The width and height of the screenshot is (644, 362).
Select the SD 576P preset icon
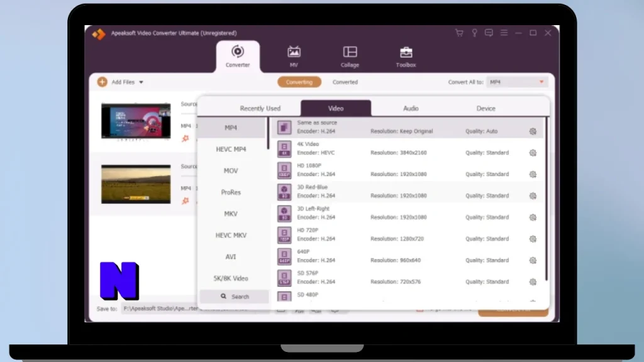point(284,278)
